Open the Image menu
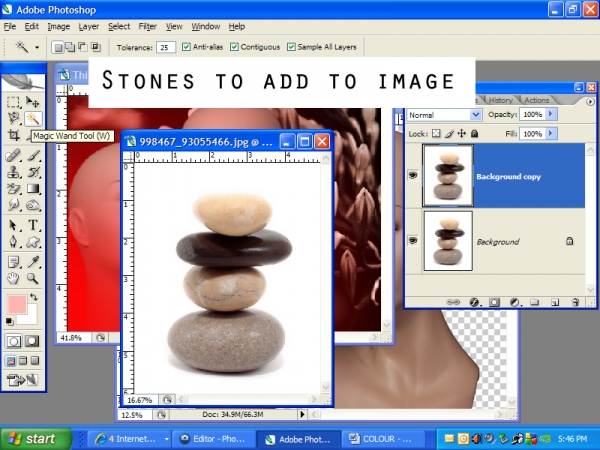The image size is (600, 450). 59,26
